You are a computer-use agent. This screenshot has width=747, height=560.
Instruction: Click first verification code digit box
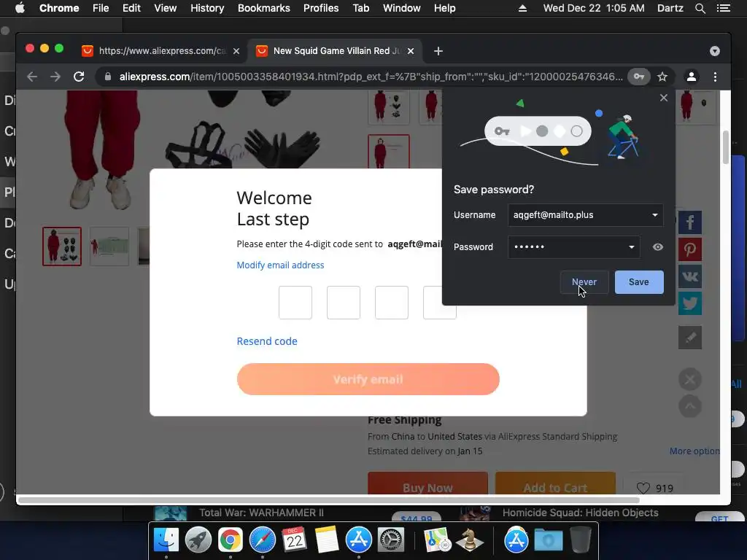pyautogui.click(x=295, y=303)
